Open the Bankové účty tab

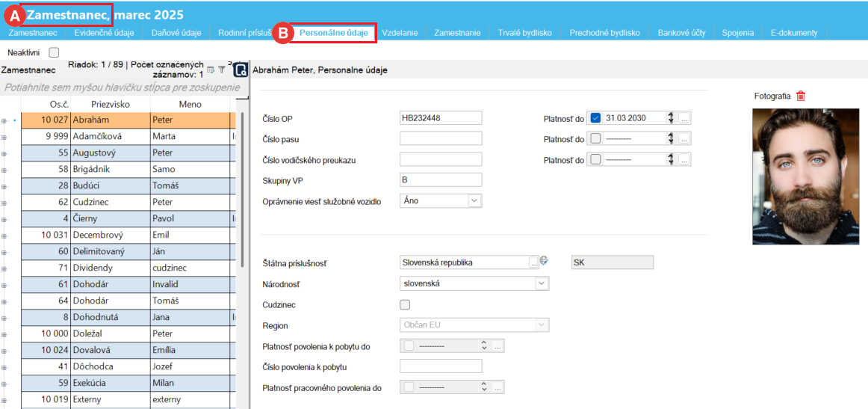[x=681, y=33]
